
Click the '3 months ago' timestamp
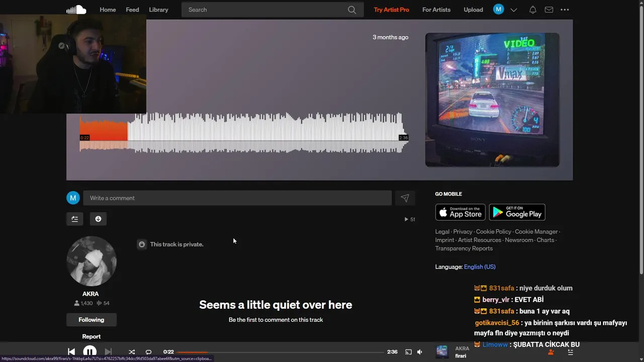(x=390, y=37)
